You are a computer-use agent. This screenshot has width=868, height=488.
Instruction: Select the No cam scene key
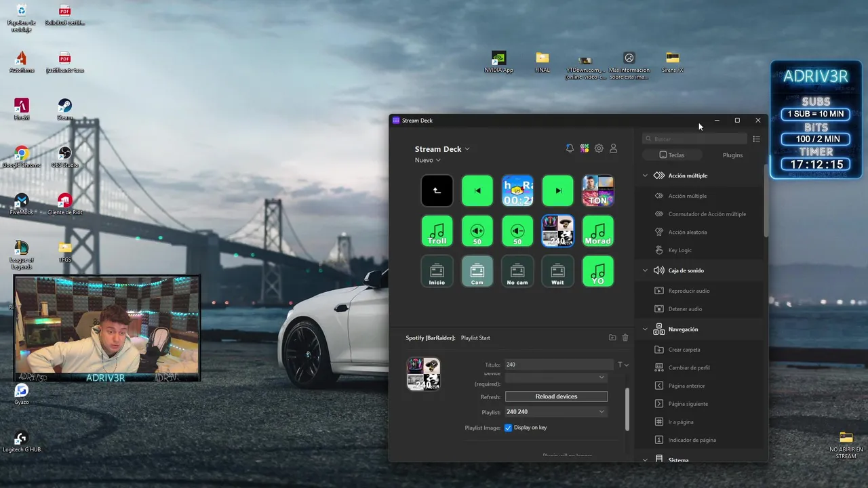[517, 271]
